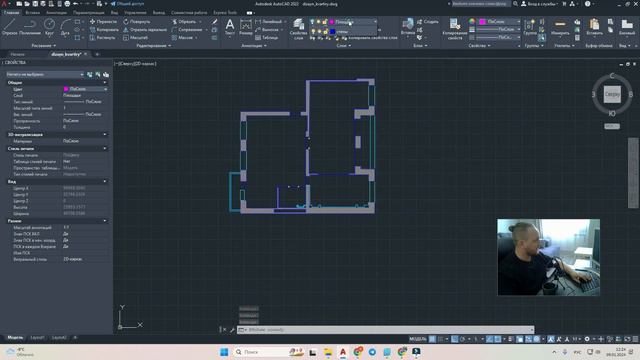Select the Полилиния (Polyline) tool
640x360 pixels.
click(x=30, y=26)
